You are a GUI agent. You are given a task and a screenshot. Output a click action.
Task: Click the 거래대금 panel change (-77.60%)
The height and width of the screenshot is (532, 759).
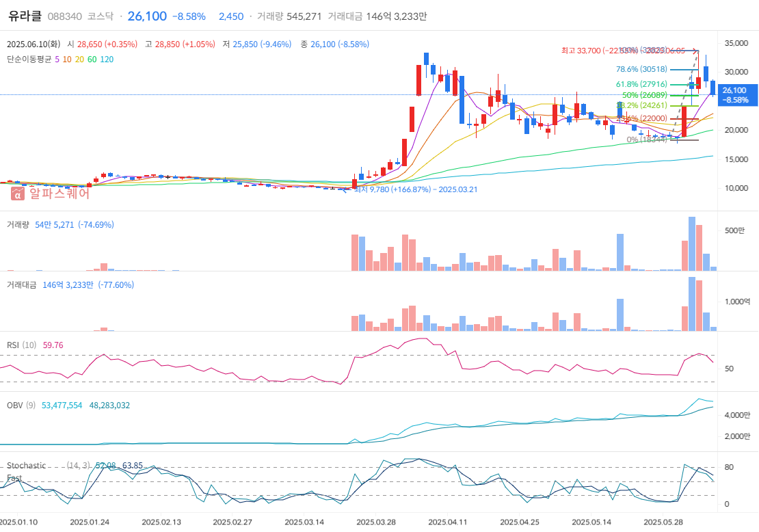[116, 284]
